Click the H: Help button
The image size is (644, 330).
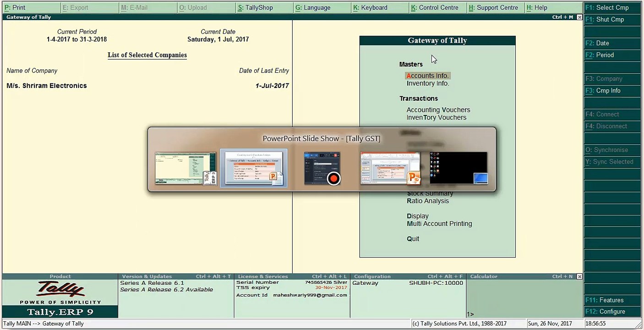pyautogui.click(x=554, y=7)
